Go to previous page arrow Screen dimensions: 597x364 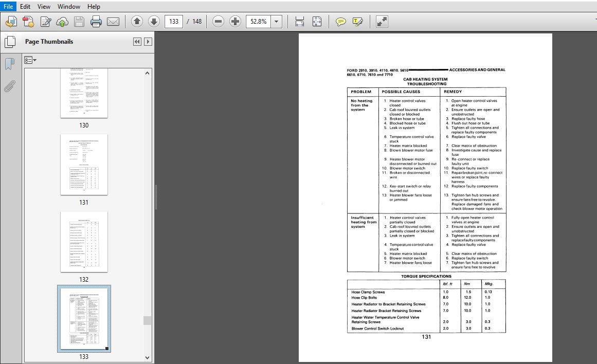click(137, 21)
